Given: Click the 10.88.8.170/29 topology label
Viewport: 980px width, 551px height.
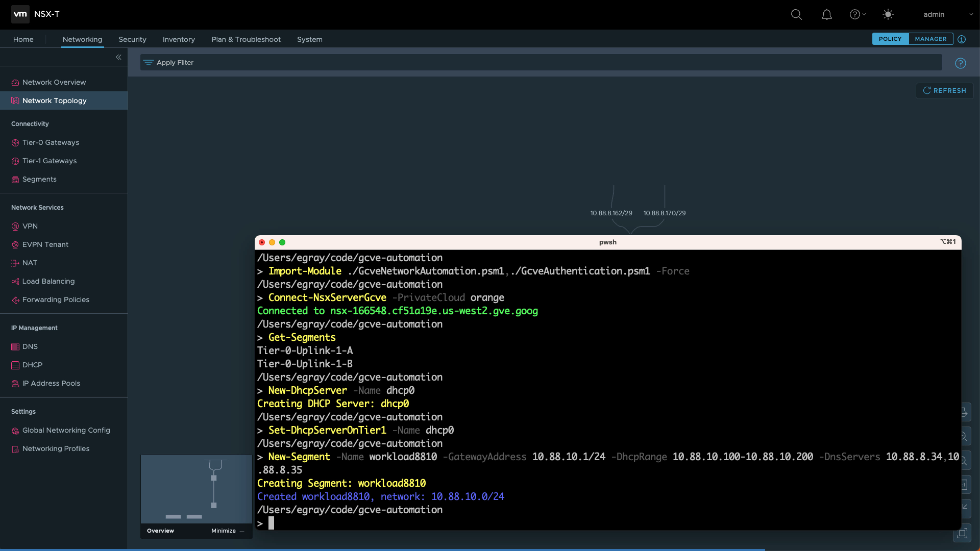Looking at the screenshot, I should [x=665, y=213].
